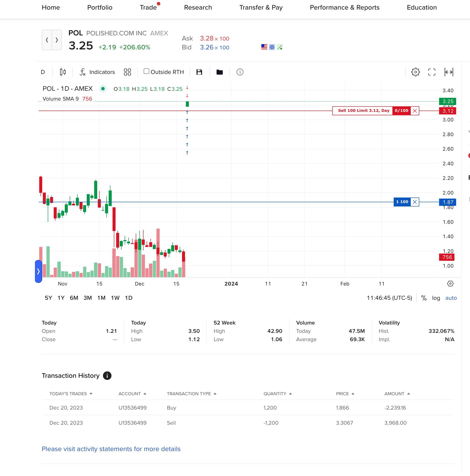This screenshot has width=470, height=476.
Task: Select the 3M time range
Action: coord(87,298)
